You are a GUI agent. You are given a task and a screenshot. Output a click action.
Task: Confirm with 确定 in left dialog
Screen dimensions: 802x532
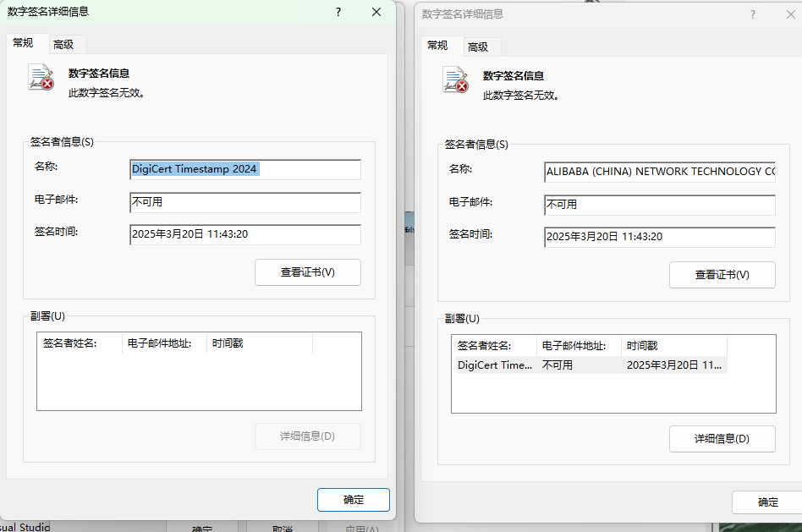pos(354,500)
